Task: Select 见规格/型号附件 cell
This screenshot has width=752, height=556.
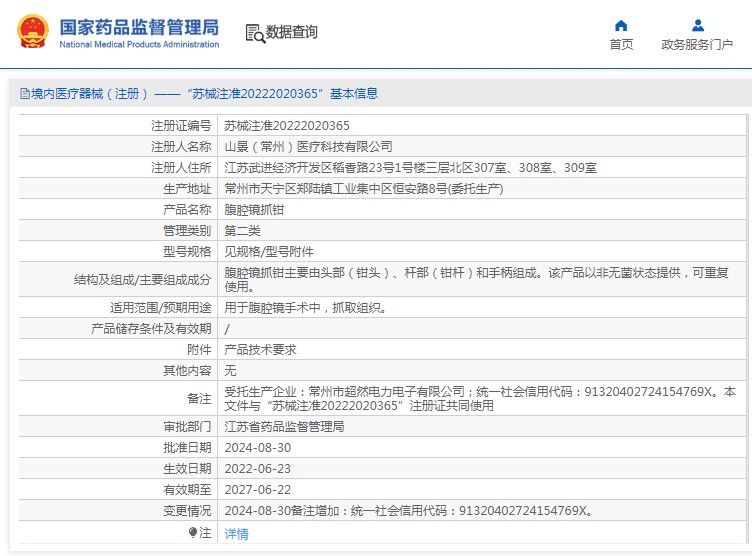Action: point(269,252)
